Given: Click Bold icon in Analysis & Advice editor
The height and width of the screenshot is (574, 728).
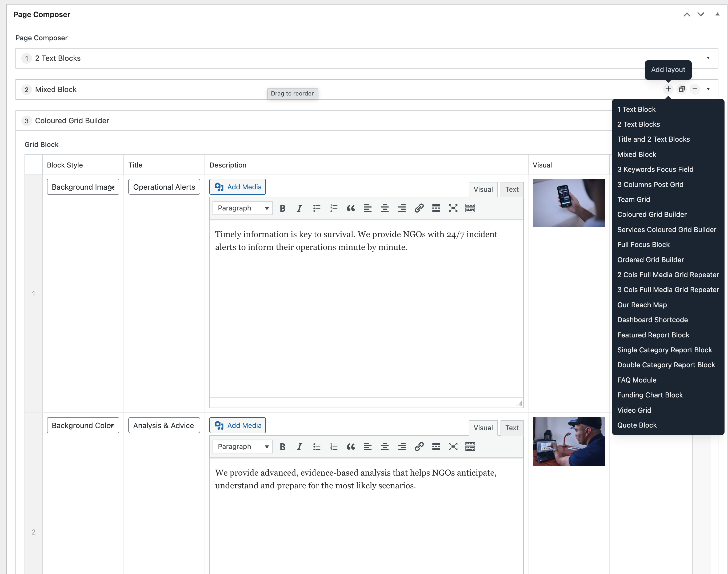Looking at the screenshot, I should tap(282, 447).
